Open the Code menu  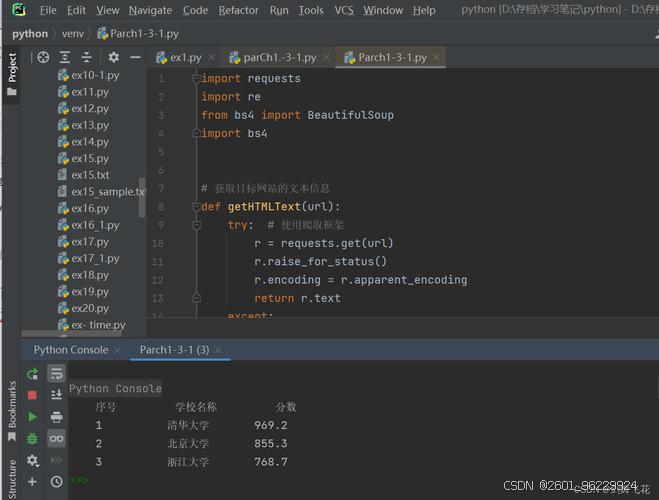pos(195,10)
